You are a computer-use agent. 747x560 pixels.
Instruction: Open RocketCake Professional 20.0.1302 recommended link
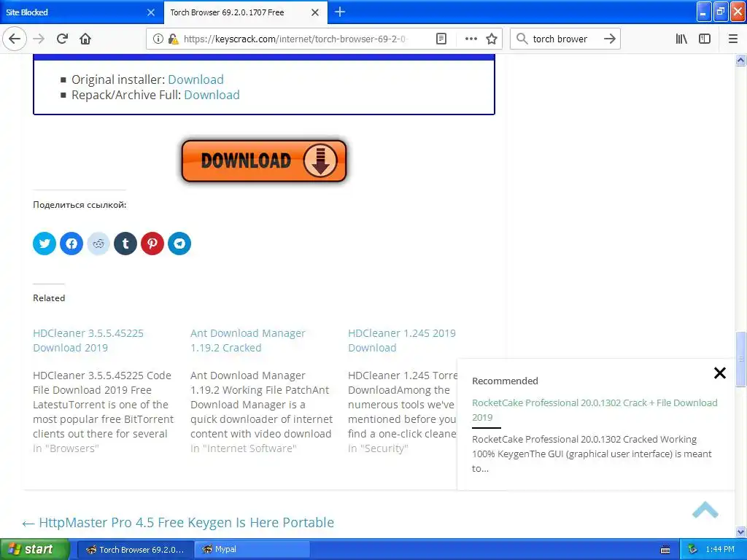[x=595, y=410]
